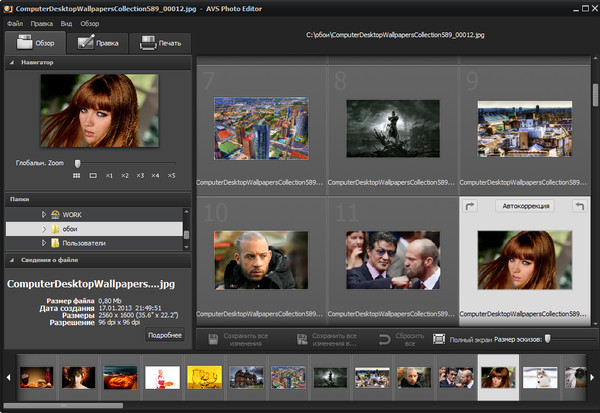Collapse the Навигатор panel
Image resolution: width=600 pixels, height=413 pixels.
[x=12, y=63]
